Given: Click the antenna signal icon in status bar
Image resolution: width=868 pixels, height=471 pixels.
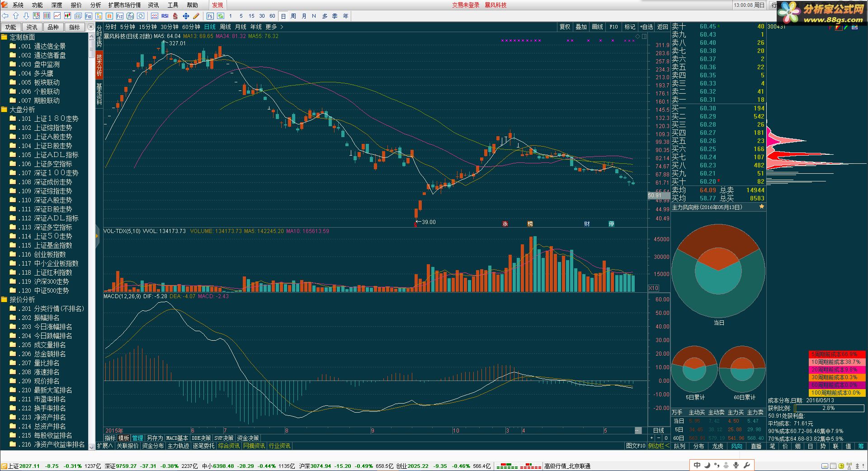Looking at the screenshot, I should click(x=849, y=466).
